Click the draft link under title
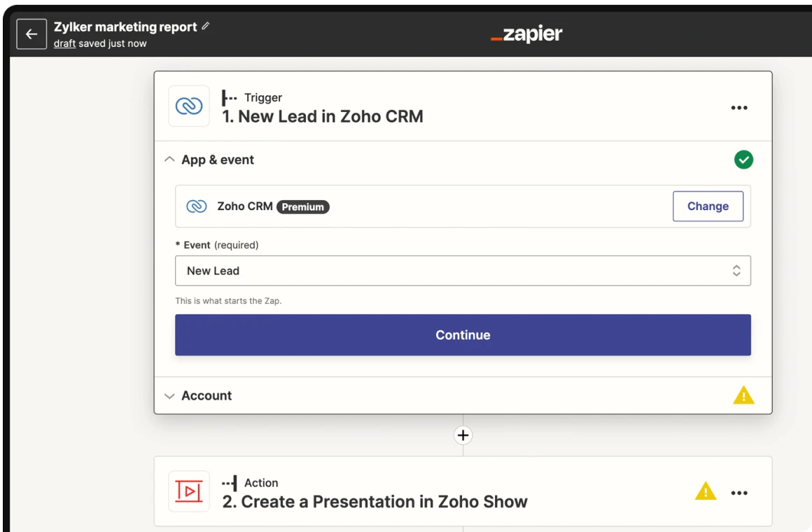The image size is (812, 532). coord(64,43)
